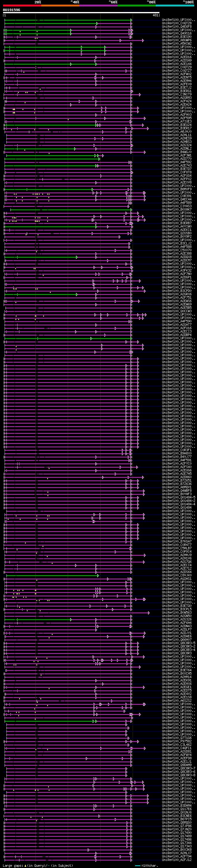Select label UniRef100_B3ERB7
The height and width of the screenshot is (868, 197).
coord(177,224)
